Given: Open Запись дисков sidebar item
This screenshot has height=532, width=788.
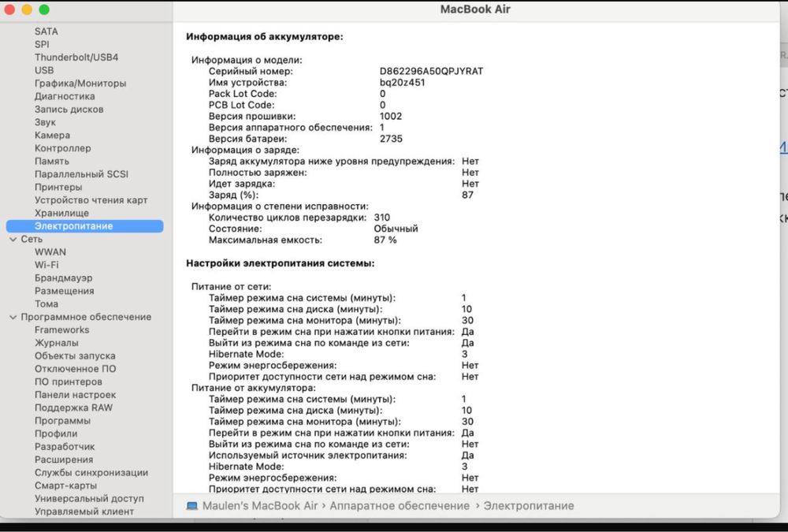Looking at the screenshot, I should click(x=69, y=109).
